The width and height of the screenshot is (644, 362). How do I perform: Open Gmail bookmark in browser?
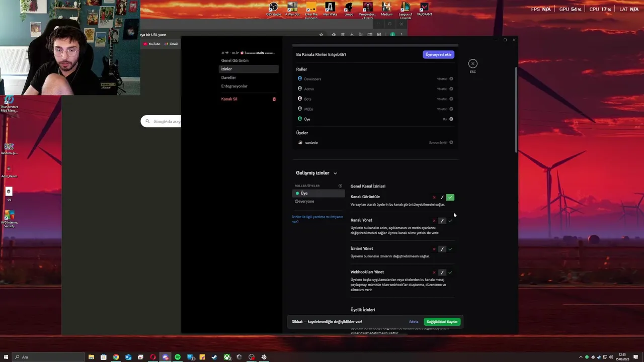tap(171, 44)
